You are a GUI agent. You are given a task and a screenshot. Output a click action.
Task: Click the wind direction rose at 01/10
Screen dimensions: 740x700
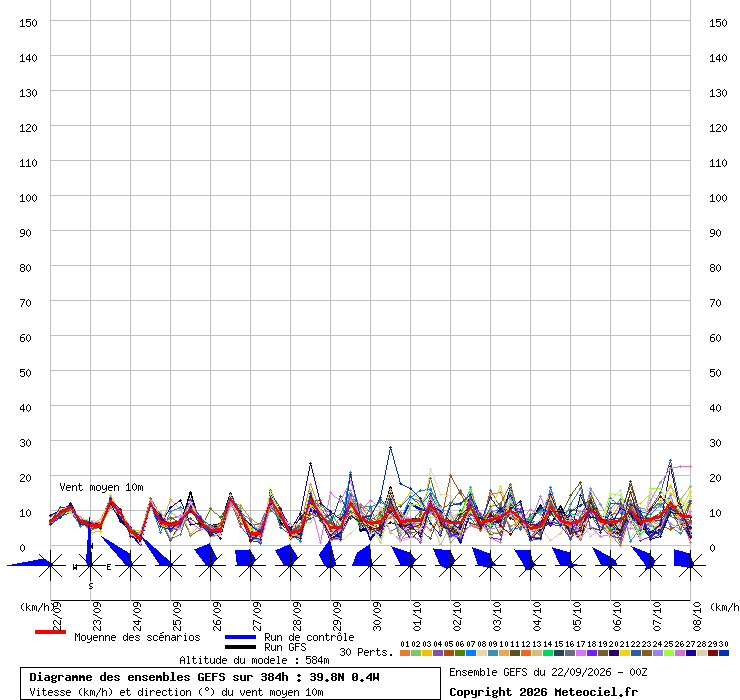pos(411,565)
